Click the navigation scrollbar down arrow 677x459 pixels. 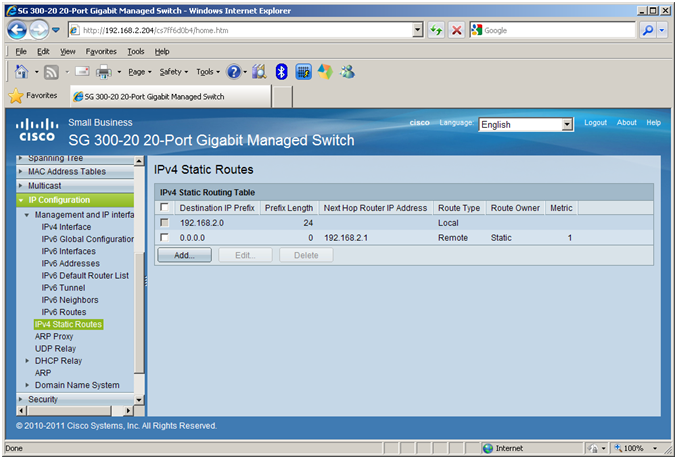coord(139,400)
